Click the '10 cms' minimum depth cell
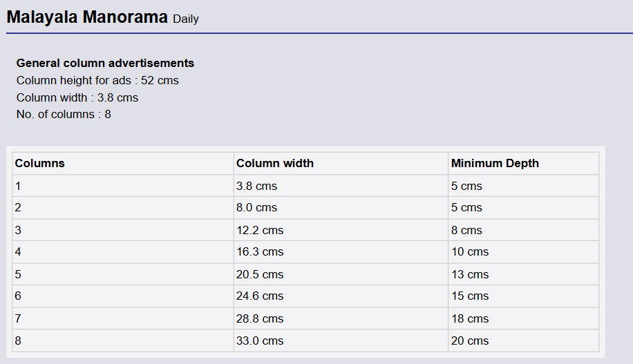This screenshot has height=364, width=633. 524,252
